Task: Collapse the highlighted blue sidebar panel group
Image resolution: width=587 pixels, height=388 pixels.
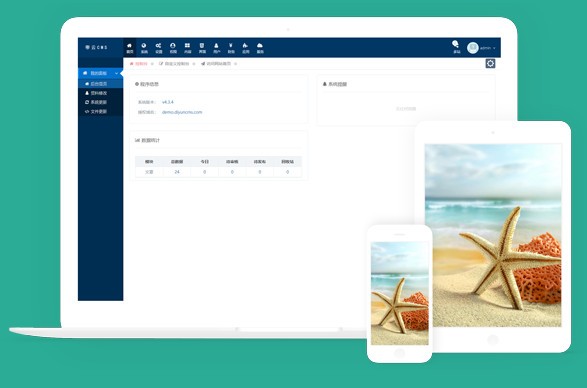Action: (100, 73)
